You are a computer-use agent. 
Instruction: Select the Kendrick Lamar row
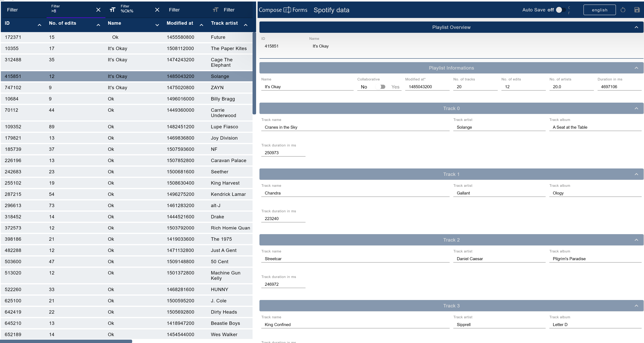click(126, 194)
